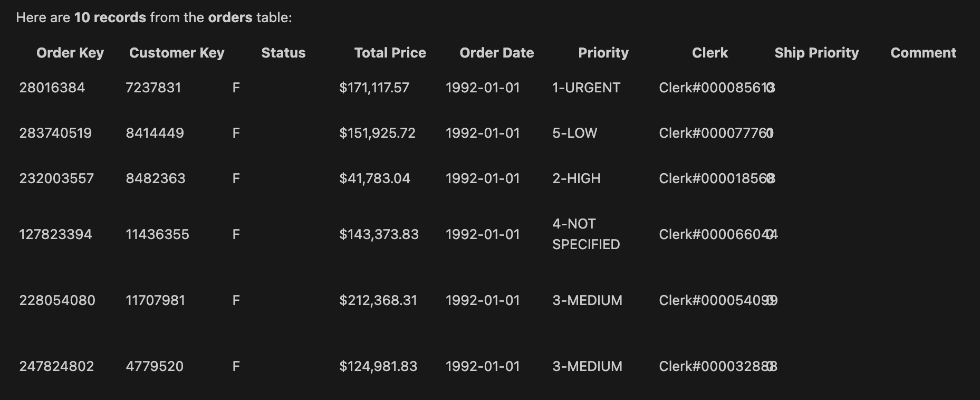Image resolution: width=980 pixels, height=400 pixels.
Task: Select the 4-NOT SPECIFIED priority cell
Action: [x=586, y=234]
